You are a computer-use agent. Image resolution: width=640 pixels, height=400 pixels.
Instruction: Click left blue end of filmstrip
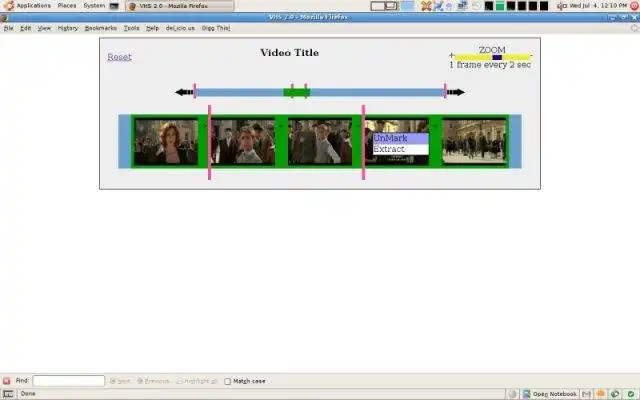pos(124,141)
